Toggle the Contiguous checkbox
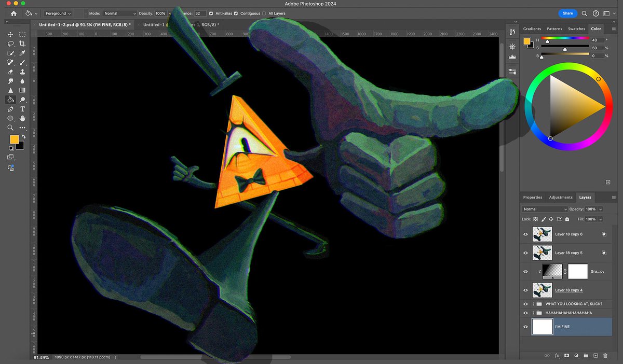 tap(237, 13)
